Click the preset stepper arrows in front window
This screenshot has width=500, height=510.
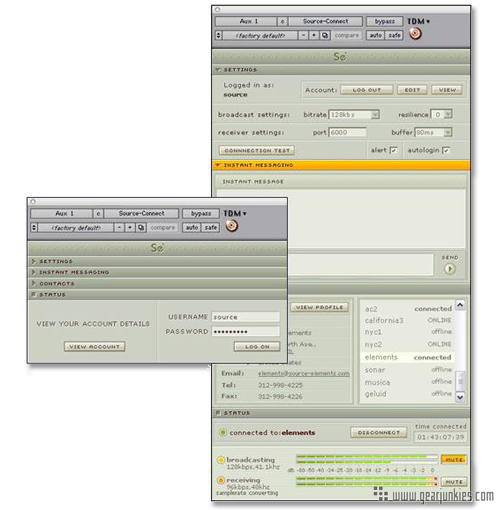click(x=33, y=228)
